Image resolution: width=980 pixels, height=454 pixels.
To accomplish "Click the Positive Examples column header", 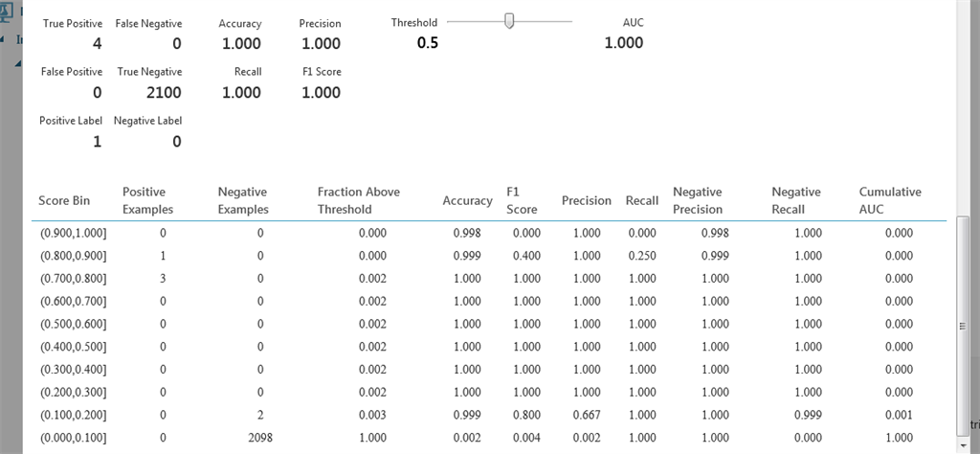I will [148, 200].
